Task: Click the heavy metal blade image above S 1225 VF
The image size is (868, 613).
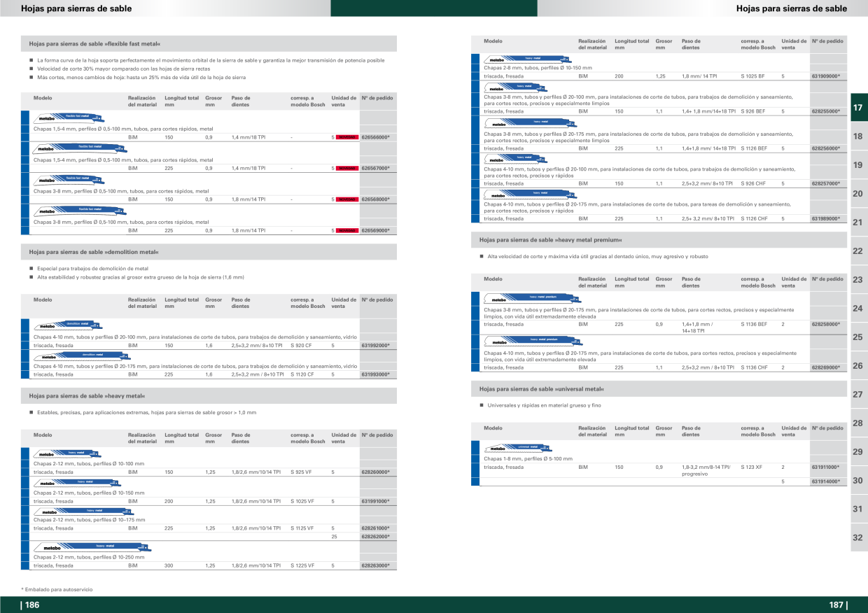Action: pos(92,547)
